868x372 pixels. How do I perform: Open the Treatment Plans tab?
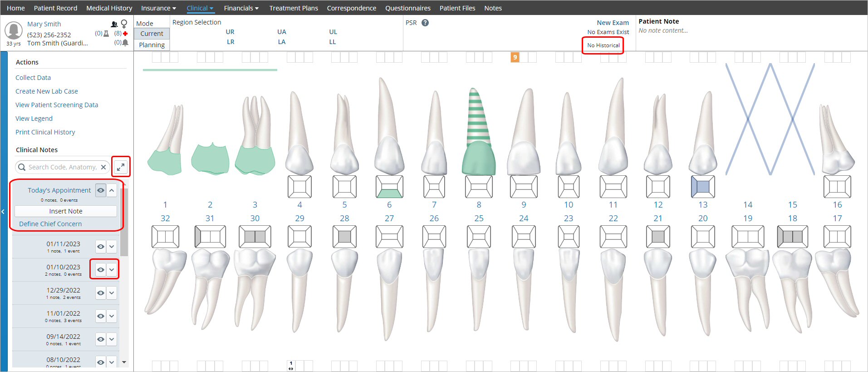point(294,8)
